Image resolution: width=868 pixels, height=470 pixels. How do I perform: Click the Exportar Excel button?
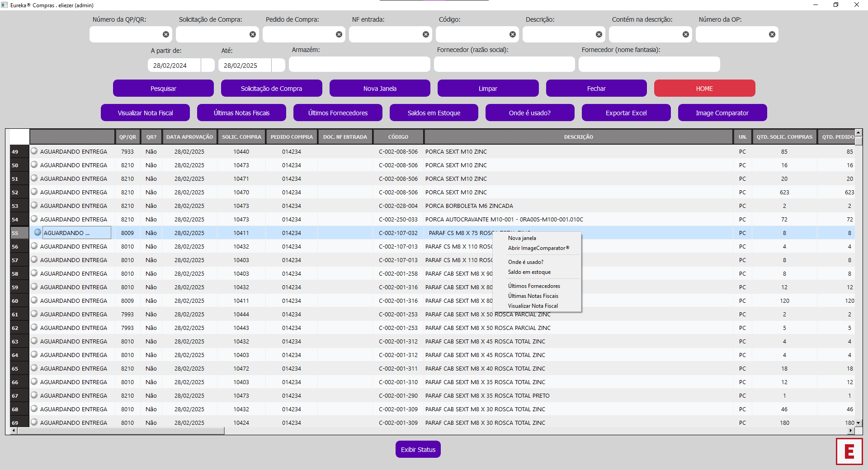[626, 113]
